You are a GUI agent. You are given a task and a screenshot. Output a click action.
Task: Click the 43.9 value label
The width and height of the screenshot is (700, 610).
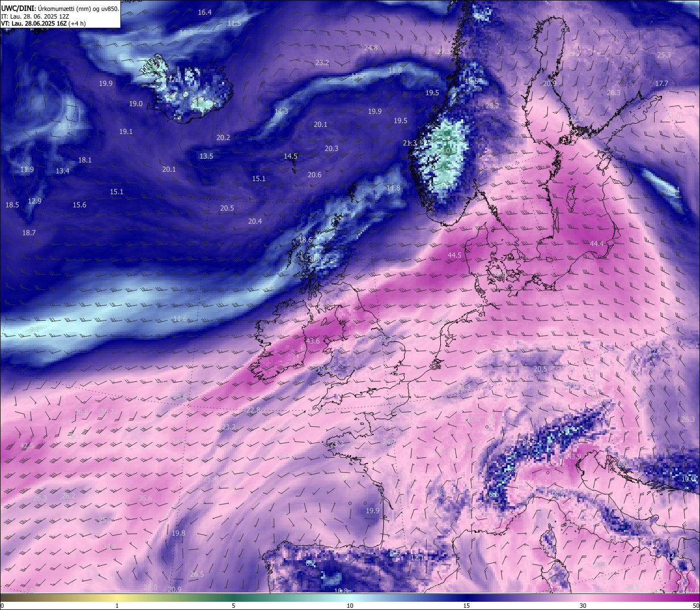tap(574, 456)
